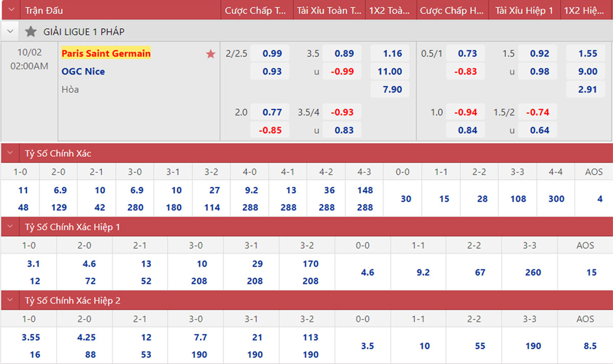Select the Cược Chấp full-time column header
Viewport: 613px width, 364px height.
point(256,10)
